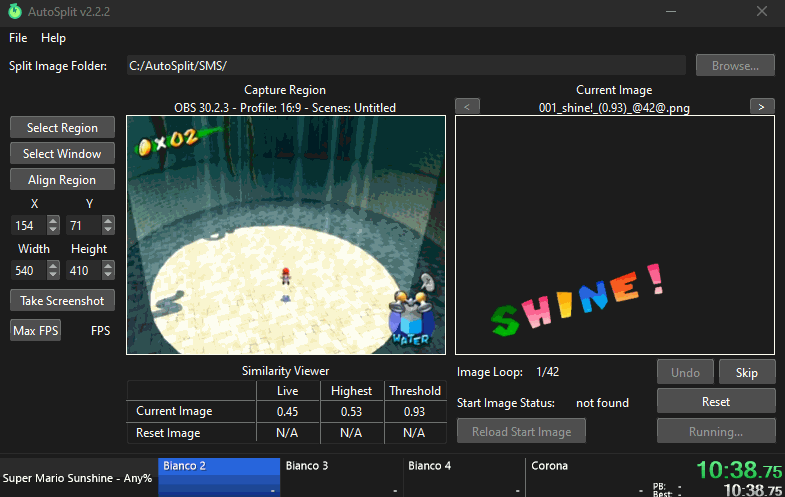The height and width of the screenshot is (497, 785).
Task: Click the Split Image Folder path field
Action: [x=406, y=66]
